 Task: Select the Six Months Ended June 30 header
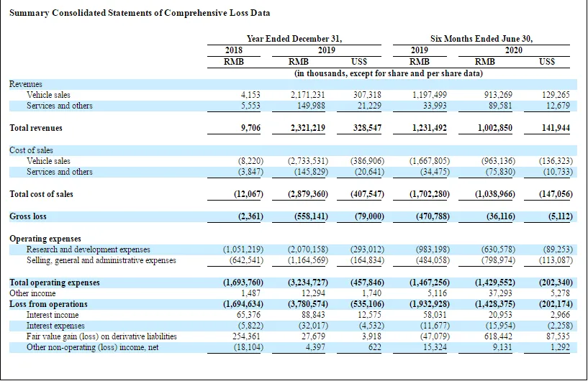coord(481,39)
